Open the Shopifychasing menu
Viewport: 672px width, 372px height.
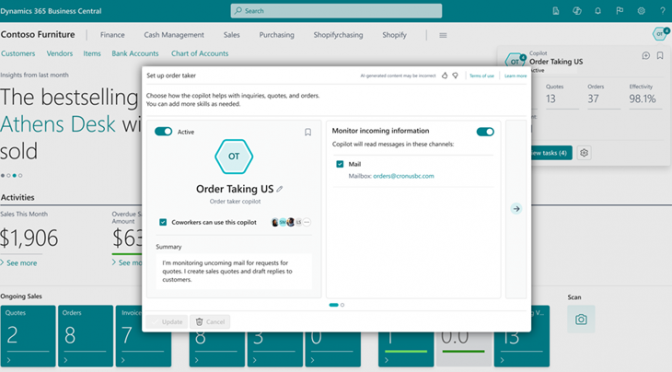(x=338, y=35)
